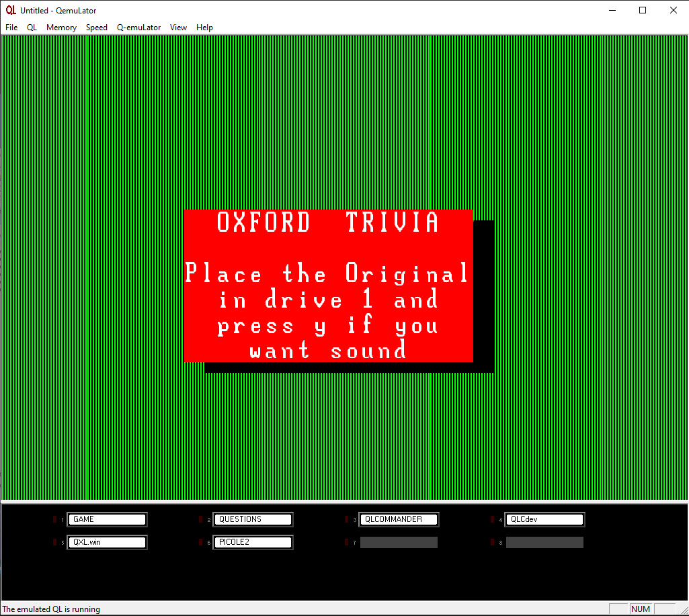Close the QemuLator window
Viewport: 689px width, 616px height.
click(x=673, y=10)
